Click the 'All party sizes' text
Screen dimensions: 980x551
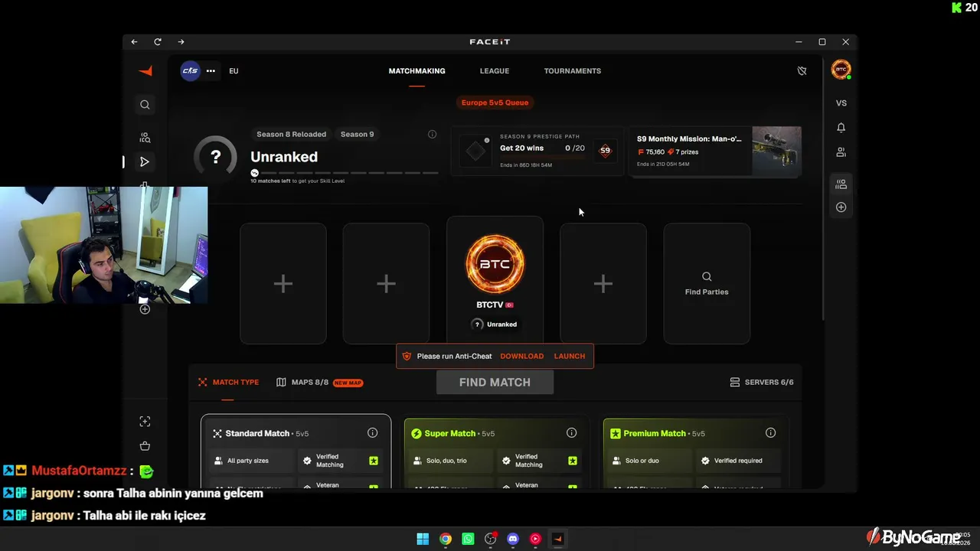[x=248, y=461]
